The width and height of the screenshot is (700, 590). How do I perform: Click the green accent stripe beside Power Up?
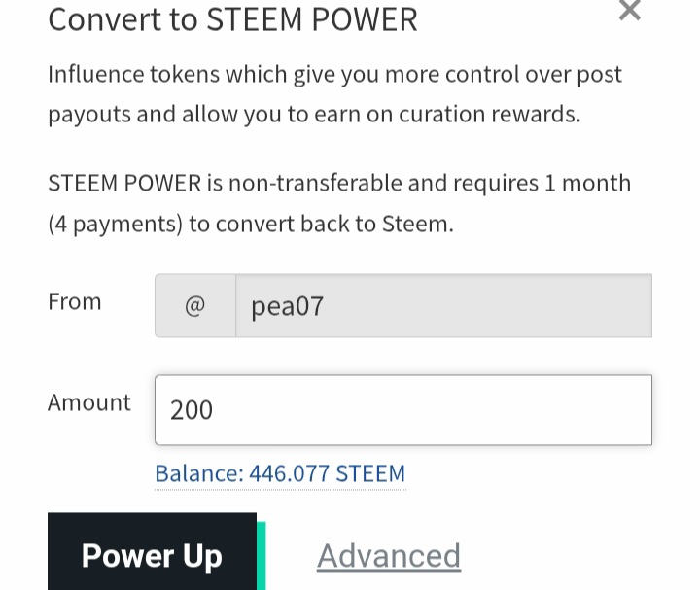click(x=262, y=556)
